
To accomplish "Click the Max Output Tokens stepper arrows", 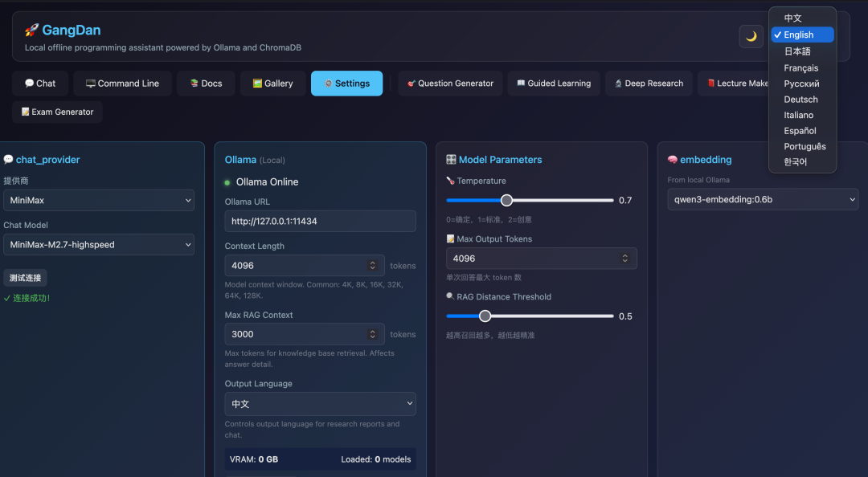I will pyautogui.click(x=625, y=259).
